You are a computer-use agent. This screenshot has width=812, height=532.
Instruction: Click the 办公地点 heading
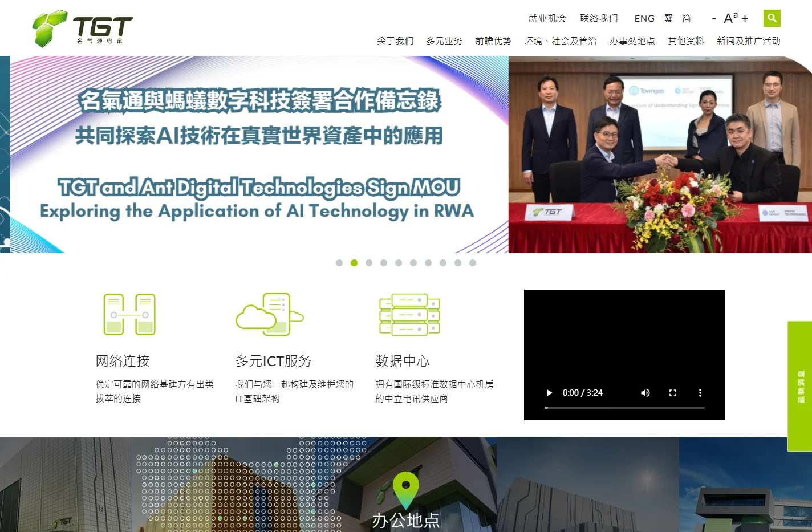405,521
